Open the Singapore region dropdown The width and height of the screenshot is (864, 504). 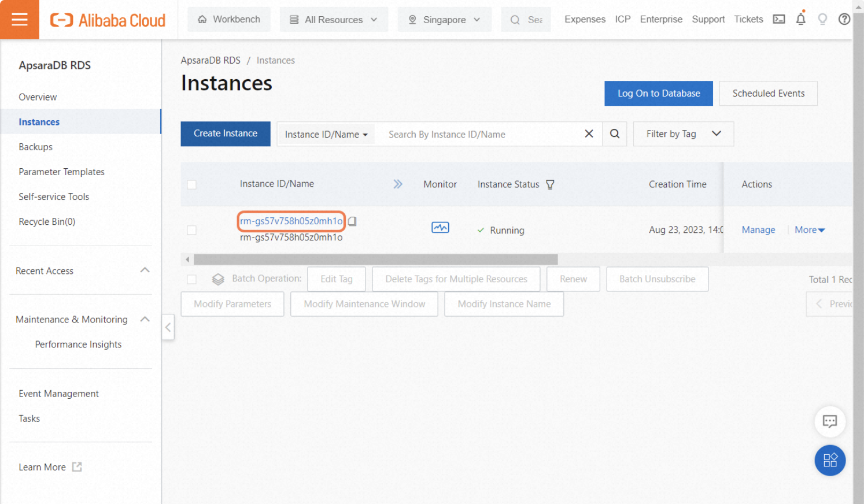coord(445,20)
